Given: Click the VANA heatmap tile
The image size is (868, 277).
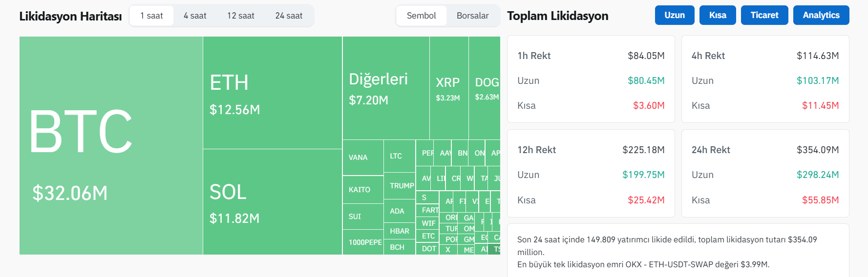Looking at the screenshot, I should coord(363,158).
